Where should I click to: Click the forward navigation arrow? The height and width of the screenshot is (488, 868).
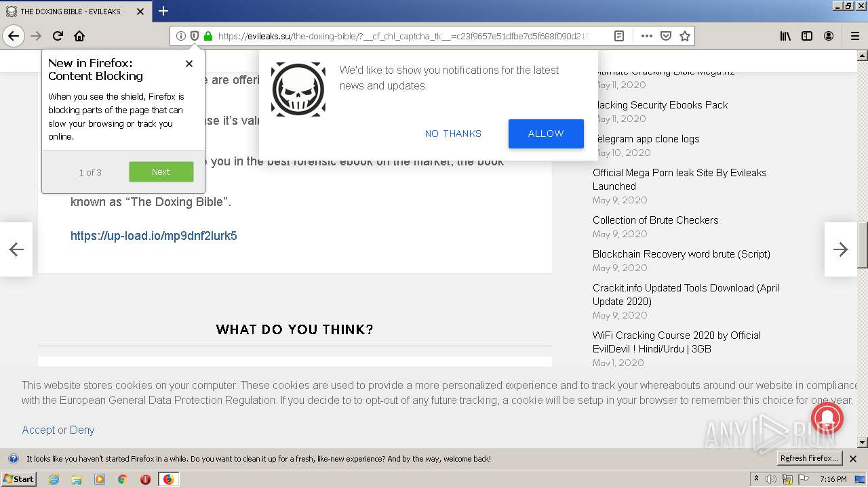coord(37,36)
